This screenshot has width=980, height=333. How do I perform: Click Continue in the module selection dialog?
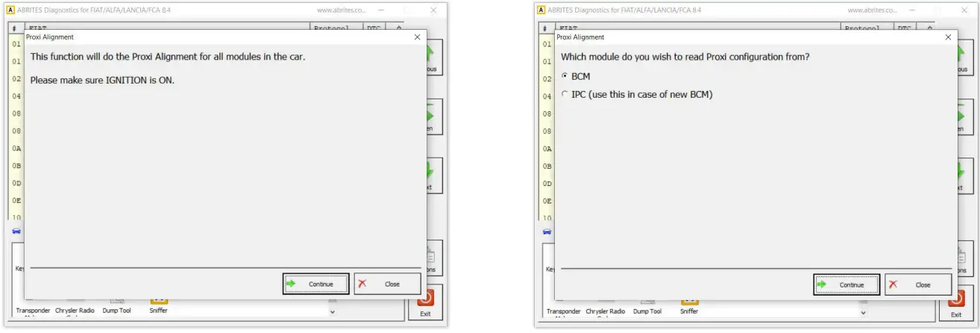point(846,284)
